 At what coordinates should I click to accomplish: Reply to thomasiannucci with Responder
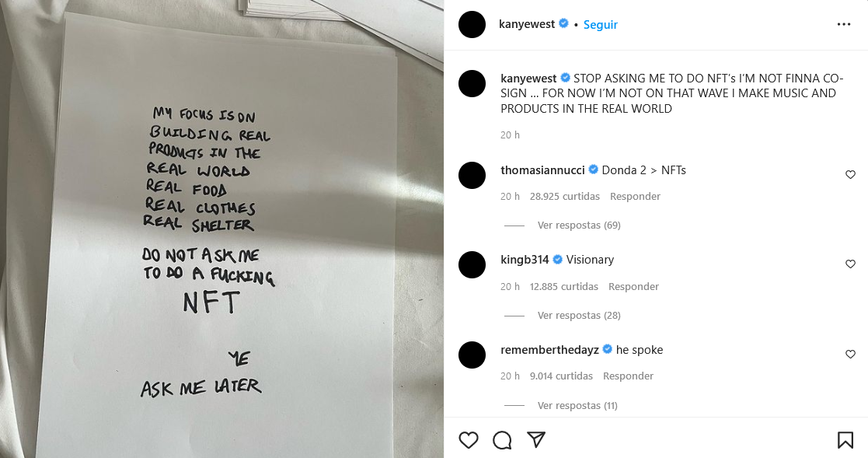(x=635, y=197)
